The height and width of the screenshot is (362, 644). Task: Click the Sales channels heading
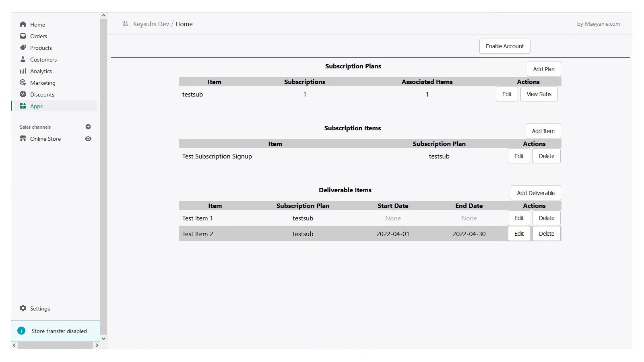coord(35,127)
